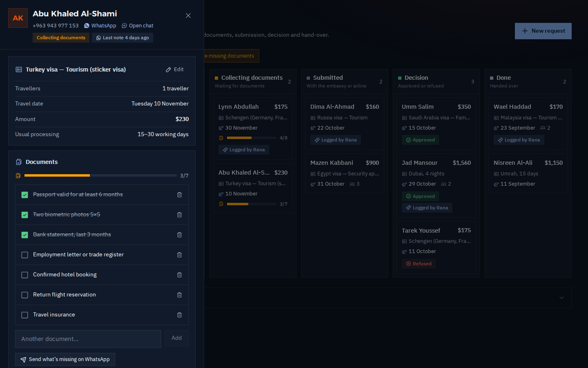The width and height of the screenshot is (588, 368).
Task: Delete Bank statement document row
Action: pos(179,235)
